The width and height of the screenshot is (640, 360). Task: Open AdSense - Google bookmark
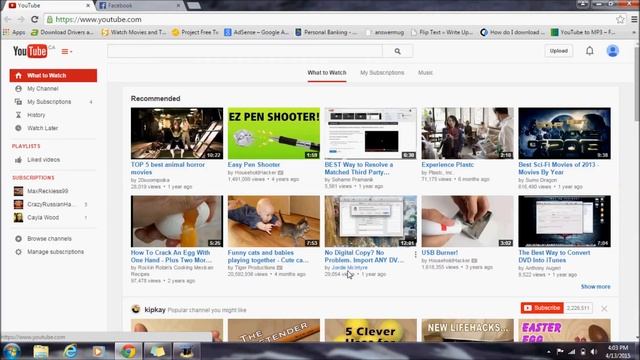pyautogui.click(x=256, y=32)
